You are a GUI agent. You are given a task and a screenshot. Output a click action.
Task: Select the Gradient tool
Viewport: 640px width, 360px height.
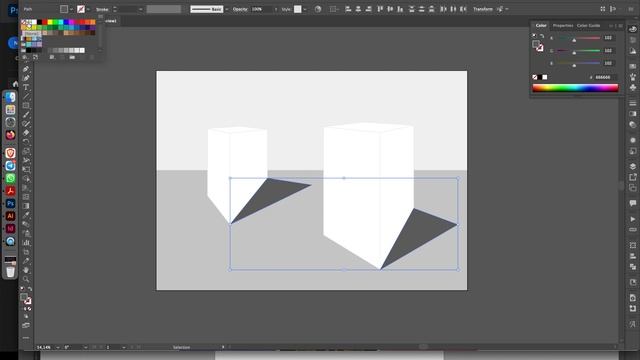click(26, 206)
